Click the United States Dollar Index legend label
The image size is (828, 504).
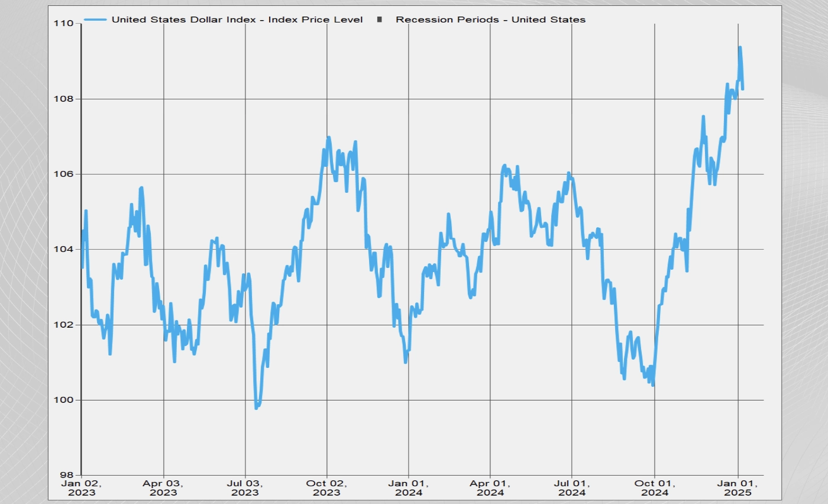pyautogui.click(x=237, y=20)
